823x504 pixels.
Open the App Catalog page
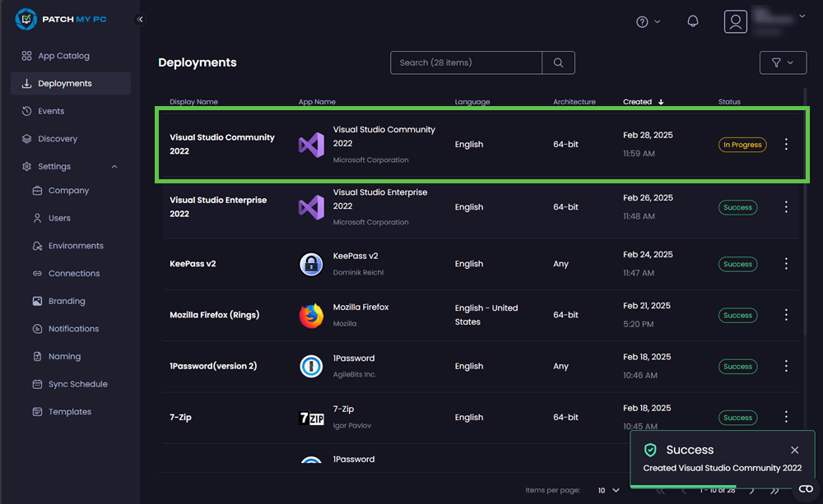(x=63, y=56)
